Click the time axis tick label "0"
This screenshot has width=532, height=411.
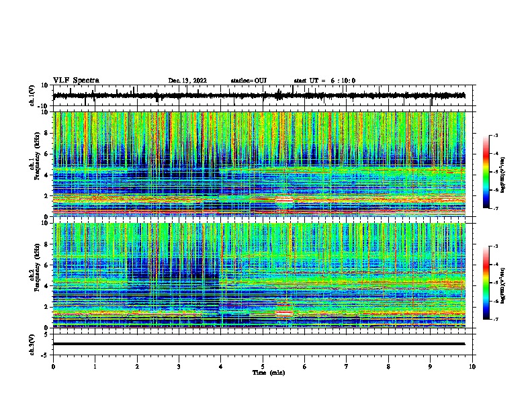pos(53,367)
